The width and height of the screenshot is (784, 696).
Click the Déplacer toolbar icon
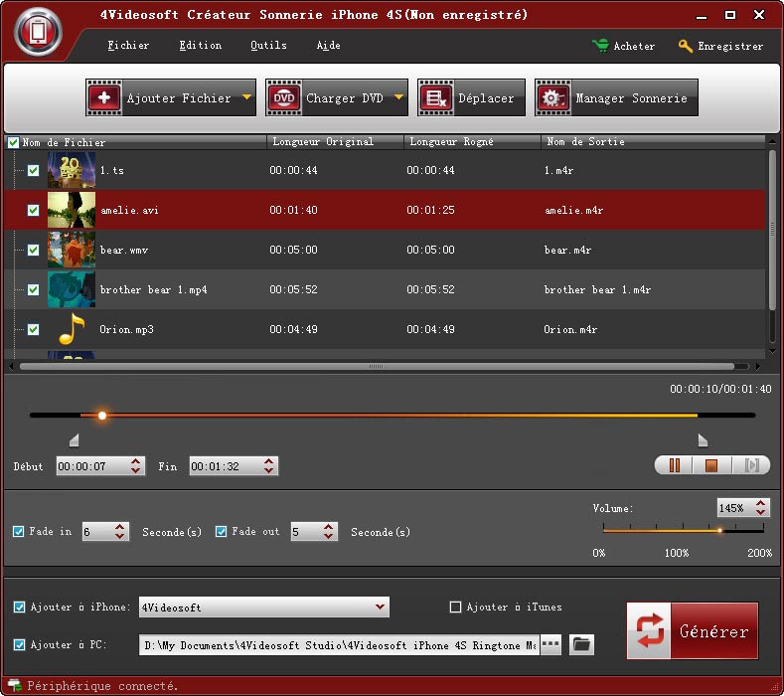tap(434, 98)
